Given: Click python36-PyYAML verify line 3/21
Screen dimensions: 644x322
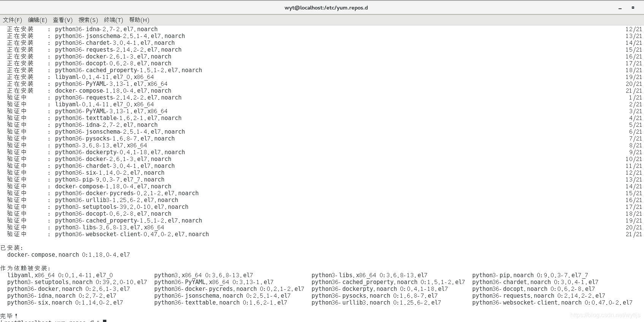Looking at the screenshot, I should point(324,111).
